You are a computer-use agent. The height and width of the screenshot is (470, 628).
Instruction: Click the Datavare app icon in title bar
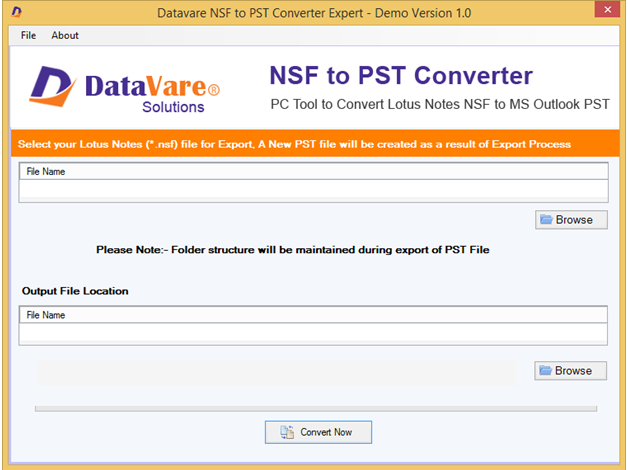pos(16,12)
